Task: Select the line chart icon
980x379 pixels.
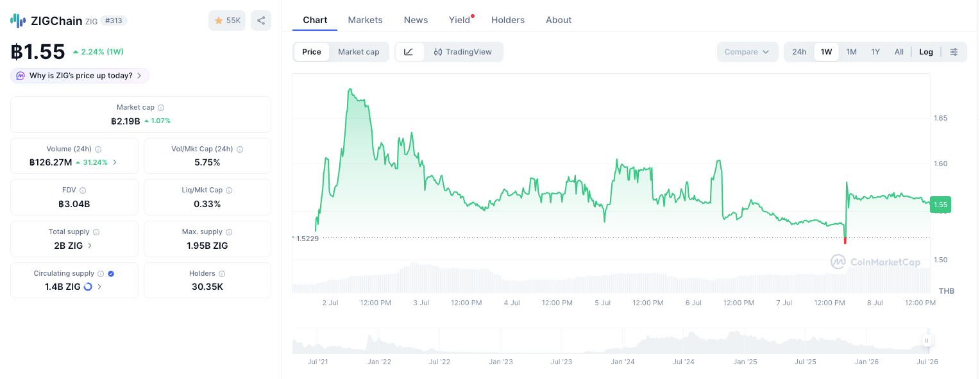Action: click(x=409, y=52)
